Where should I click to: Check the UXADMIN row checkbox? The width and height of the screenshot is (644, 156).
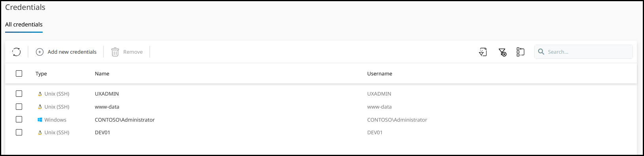[19, 94]
